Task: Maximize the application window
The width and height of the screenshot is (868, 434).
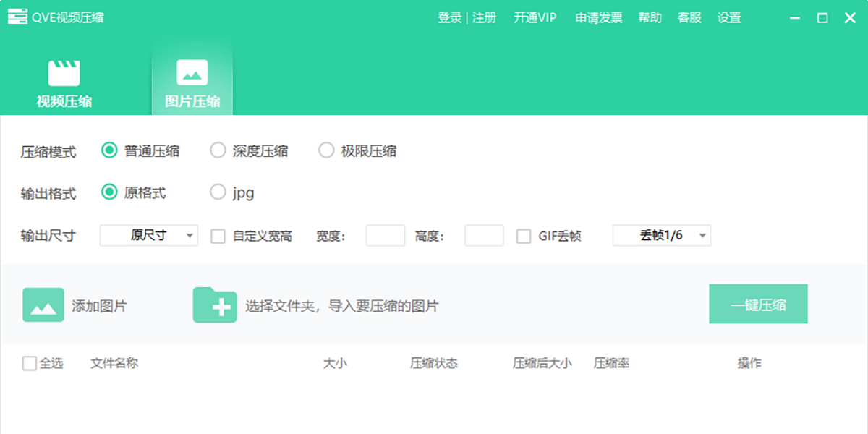Action: pos(822,18)
